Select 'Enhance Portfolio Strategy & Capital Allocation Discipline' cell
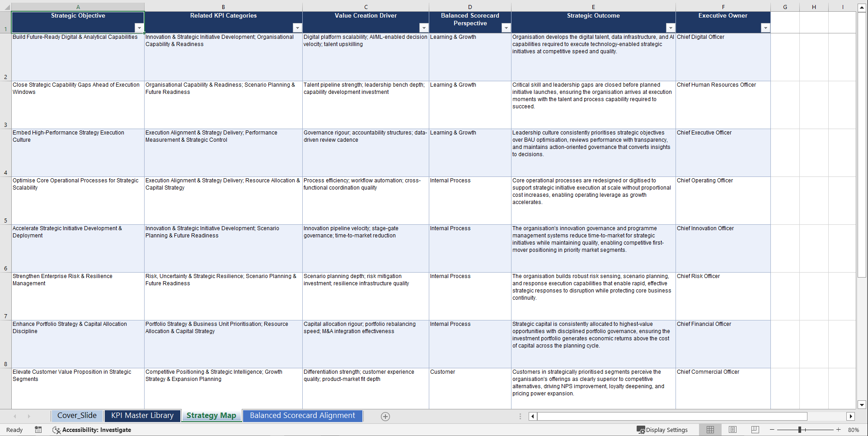This screenshot has height=436, width=868. pyautogui.click(x=78, y=344)
